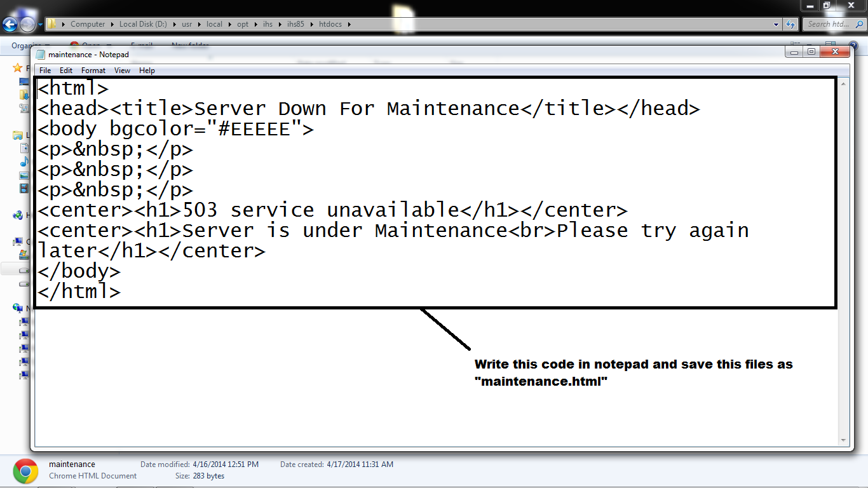
Task: Click the Forward navigation arrow
Action: point(28,24)
